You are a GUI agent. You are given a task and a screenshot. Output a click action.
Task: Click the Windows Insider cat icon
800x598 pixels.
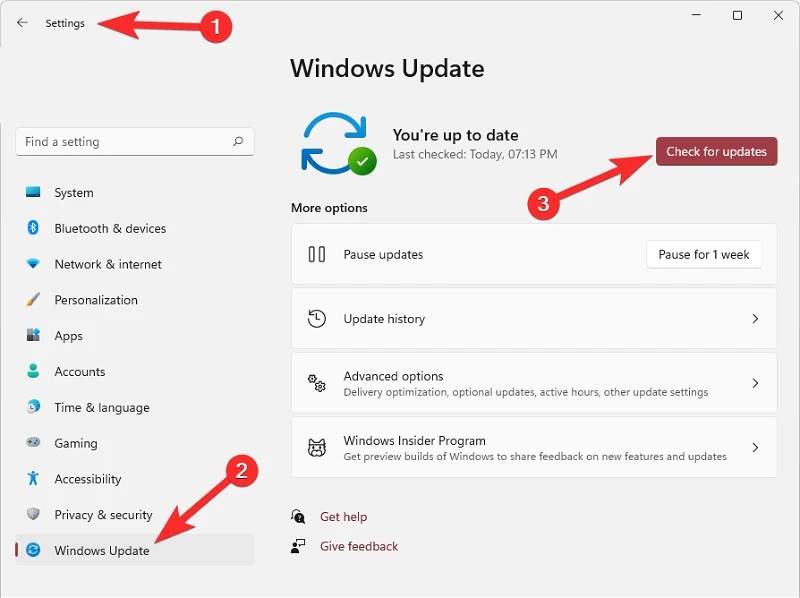coord(316,447)
